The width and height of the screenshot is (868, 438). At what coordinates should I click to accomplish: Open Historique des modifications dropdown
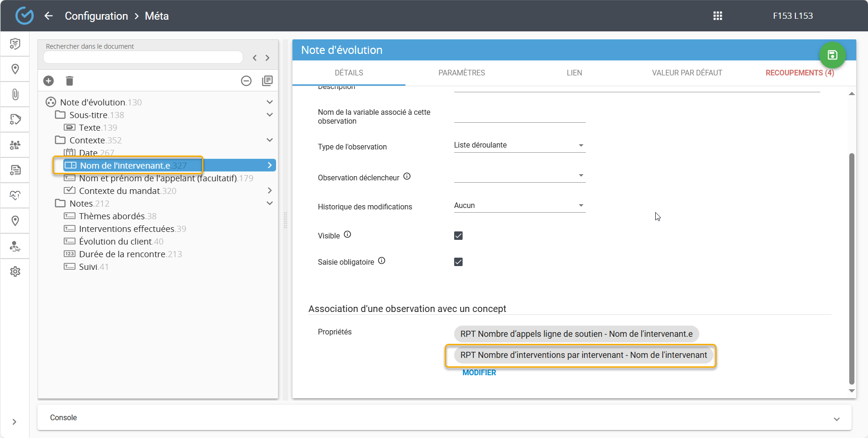click(x=519, y=206)
